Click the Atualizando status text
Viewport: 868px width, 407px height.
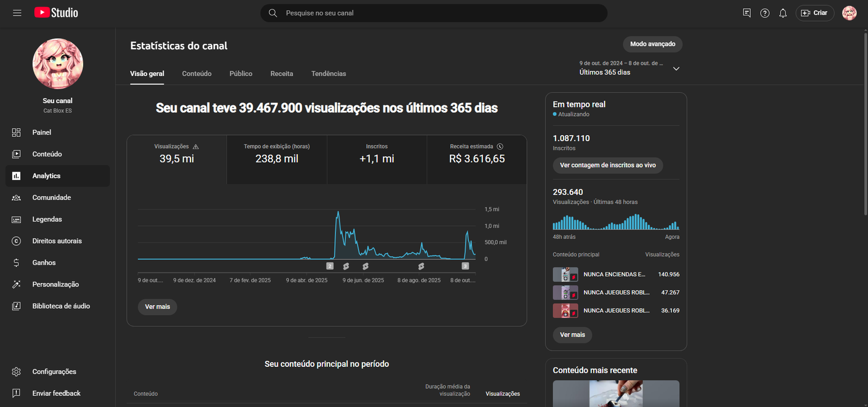click(573, 115)
